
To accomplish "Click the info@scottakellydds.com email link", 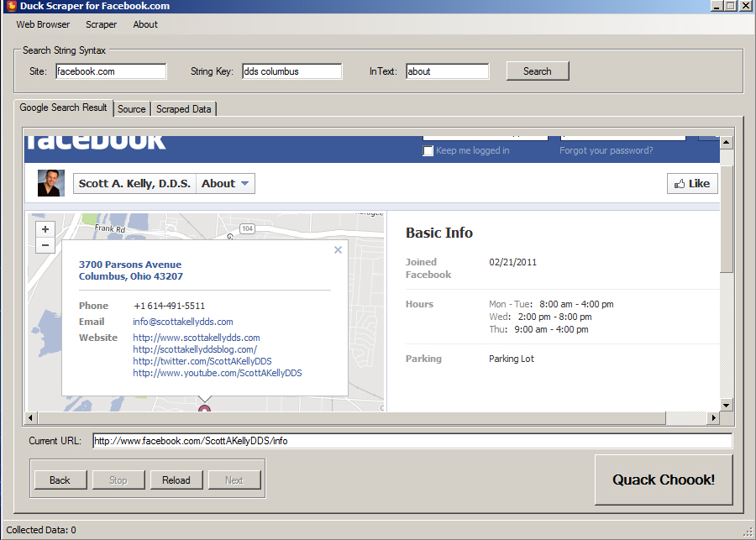I will coord(183,322).
